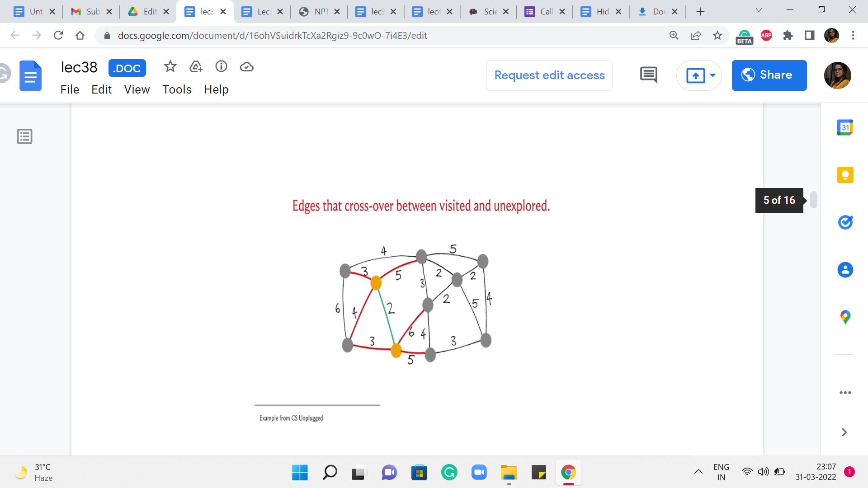This screenshot has height=488, width=868.
Task: Check the cloud document status icon
Action: (246, 67)
